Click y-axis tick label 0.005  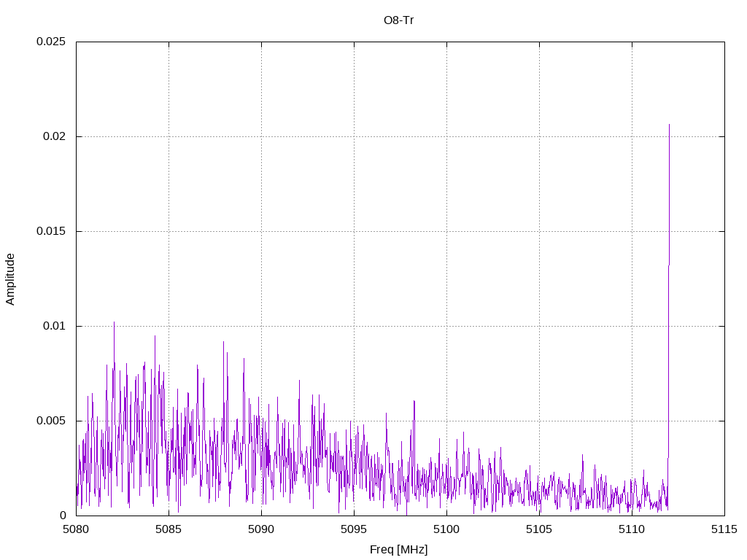(51, 421)
